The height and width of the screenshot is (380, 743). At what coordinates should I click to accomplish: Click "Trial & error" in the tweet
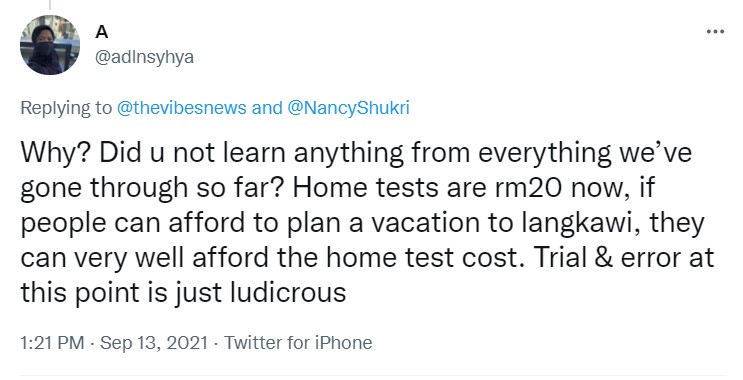tap(608, 257)
